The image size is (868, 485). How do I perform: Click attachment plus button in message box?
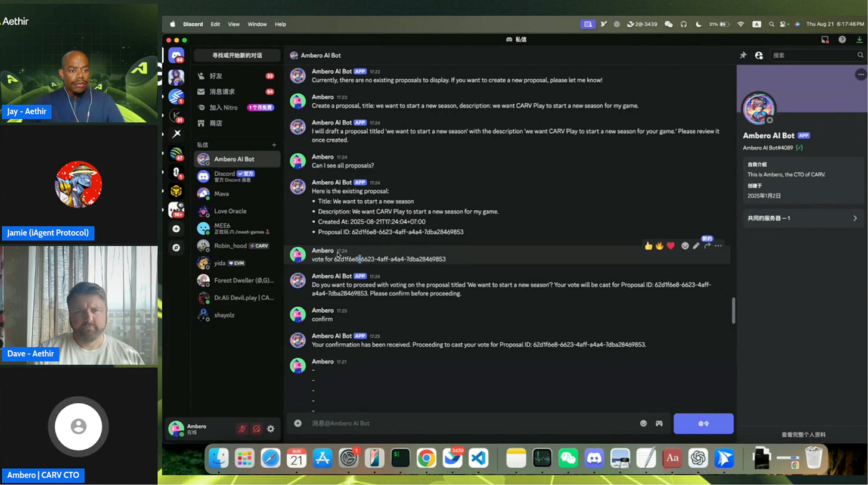click(297, 423)
